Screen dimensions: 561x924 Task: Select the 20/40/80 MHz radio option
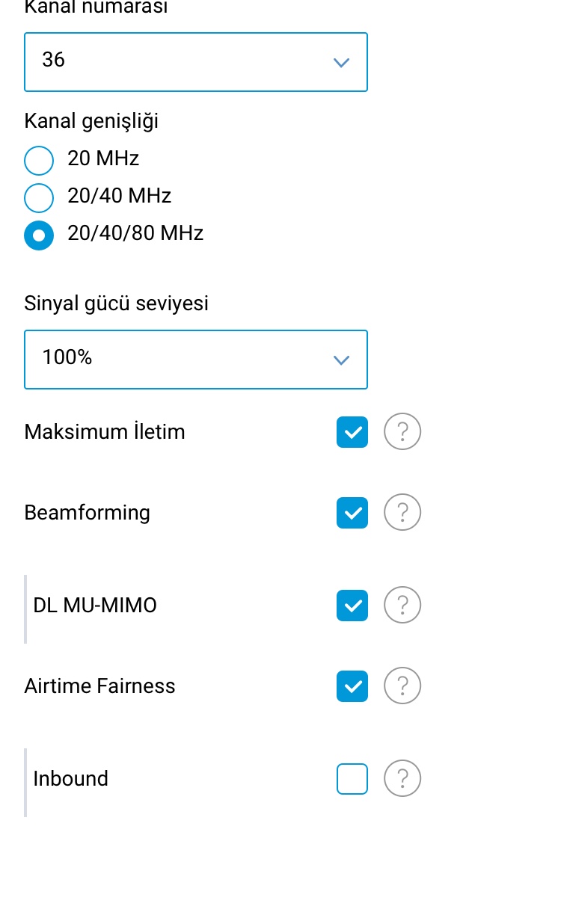point(39,235)
